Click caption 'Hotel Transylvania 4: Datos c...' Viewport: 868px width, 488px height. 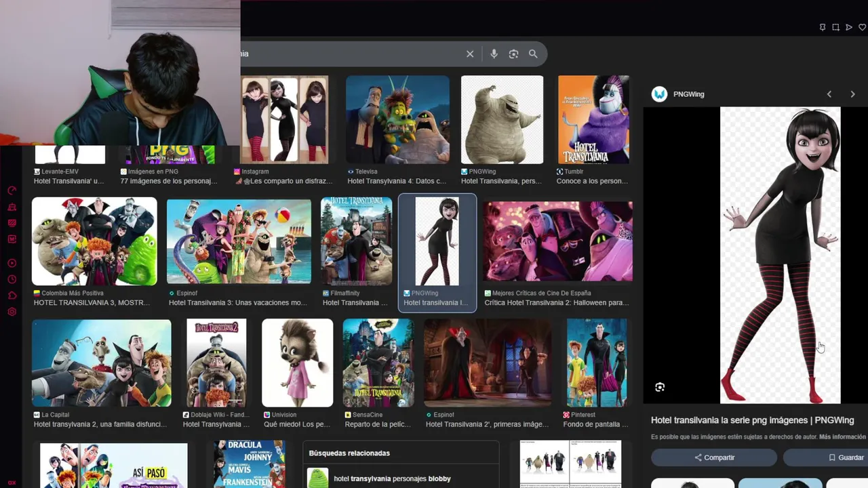(x=397, y=181)
